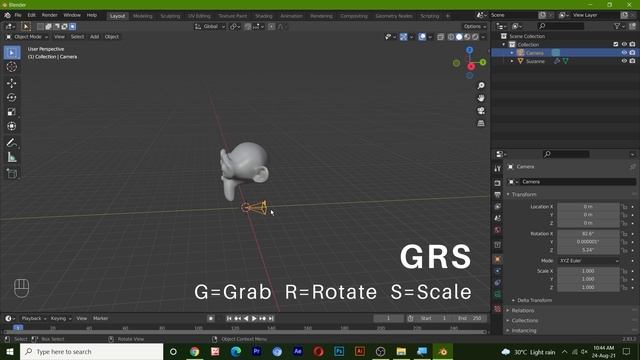Click the outliner filter funnel icon
This screenshot has width=640, height=360.
tap(617, 26)
